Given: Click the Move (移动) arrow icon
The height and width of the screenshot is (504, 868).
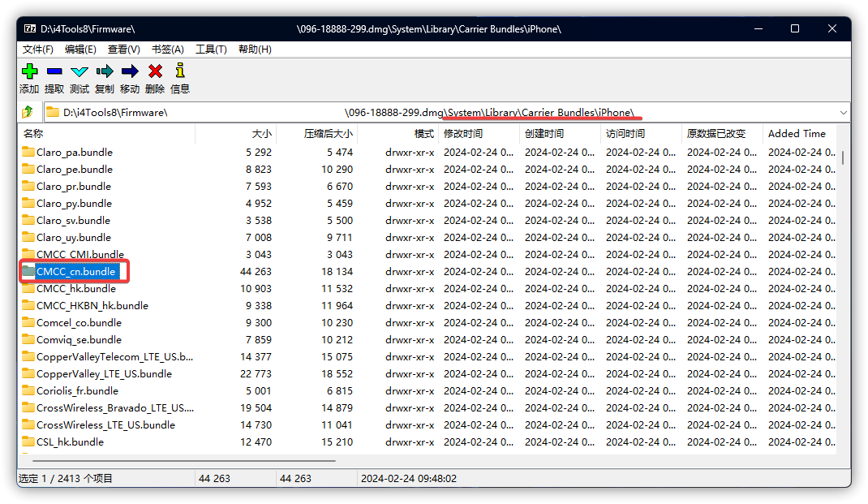Looking at the screenshot, I should click(x=130, y=71).
